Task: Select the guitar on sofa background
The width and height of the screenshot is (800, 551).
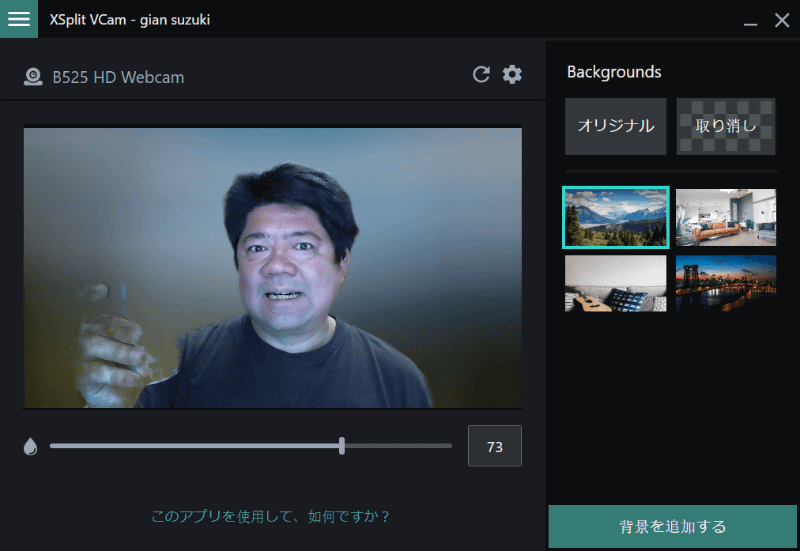Action: (x=615, y=283)
